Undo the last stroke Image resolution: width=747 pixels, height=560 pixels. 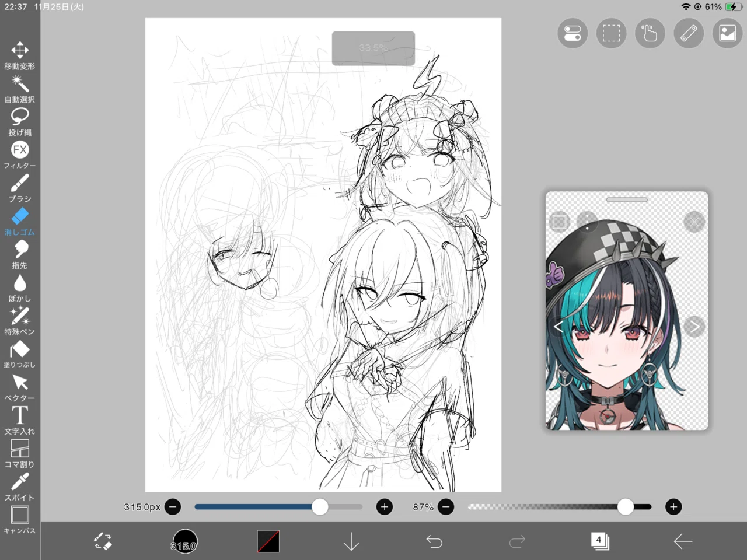click(434, 541)
